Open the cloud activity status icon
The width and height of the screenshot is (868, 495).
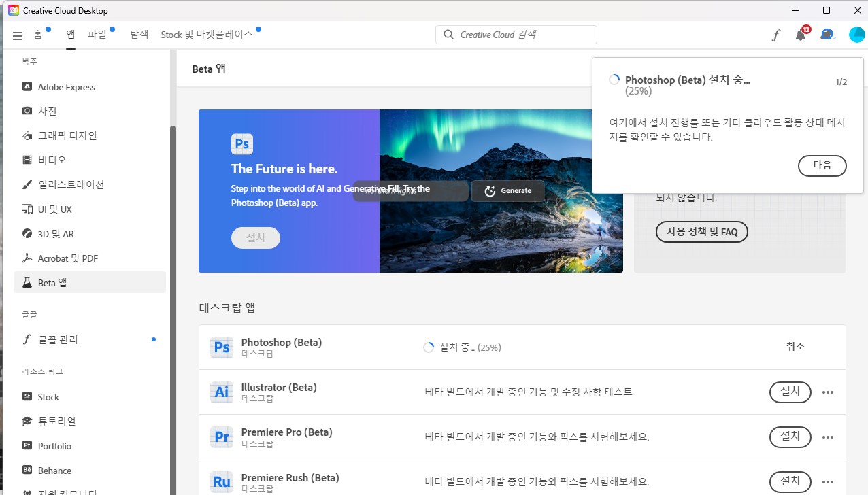[827, 35]
